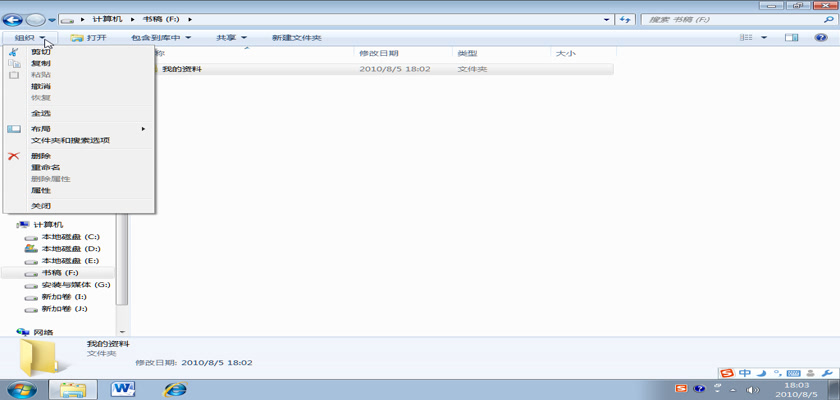The image size is (840, 400).
Task: Click the 新建文件夹 button
Action: click(296, 38)
